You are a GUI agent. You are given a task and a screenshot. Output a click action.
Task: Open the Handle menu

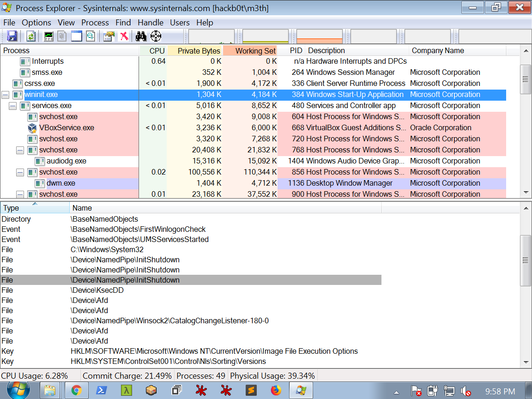151,23
